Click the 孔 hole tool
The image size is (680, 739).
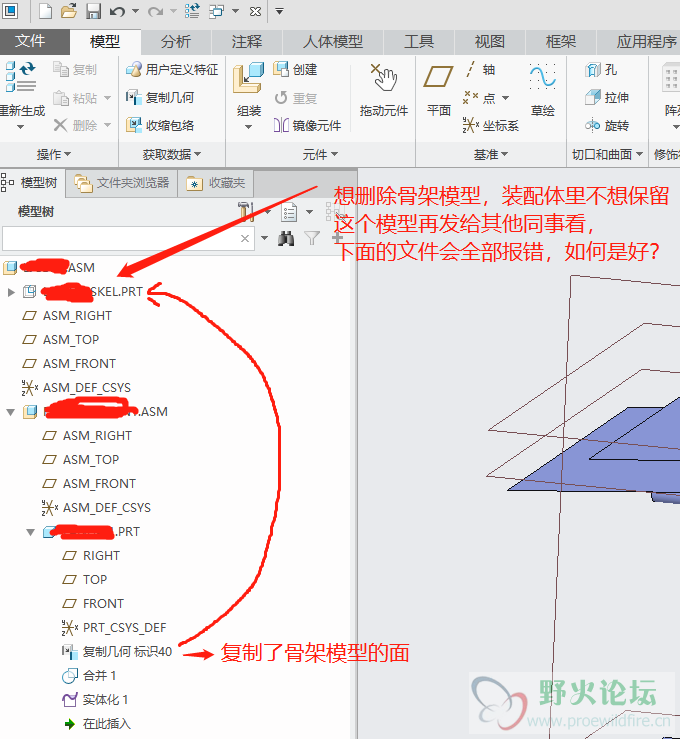601,70
